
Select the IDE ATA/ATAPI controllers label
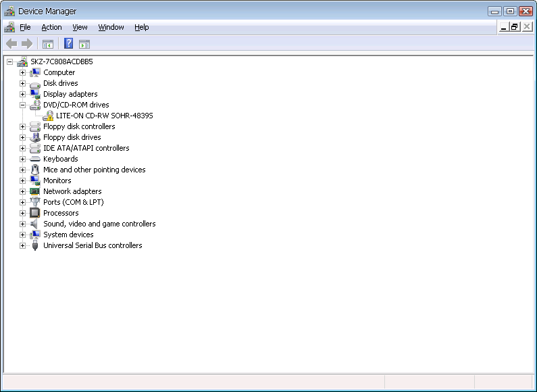pyautogui.click(x=86, y=148)
